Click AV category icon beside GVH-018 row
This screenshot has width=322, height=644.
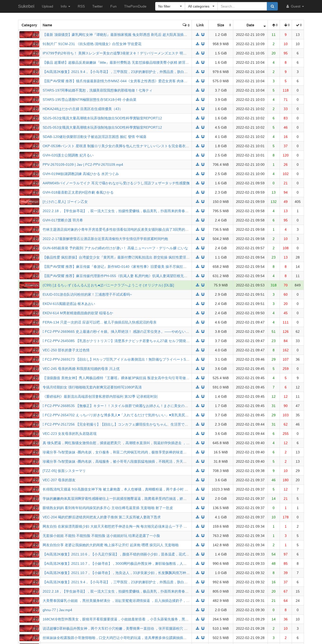pyautogui.click(x=29, y=192)
